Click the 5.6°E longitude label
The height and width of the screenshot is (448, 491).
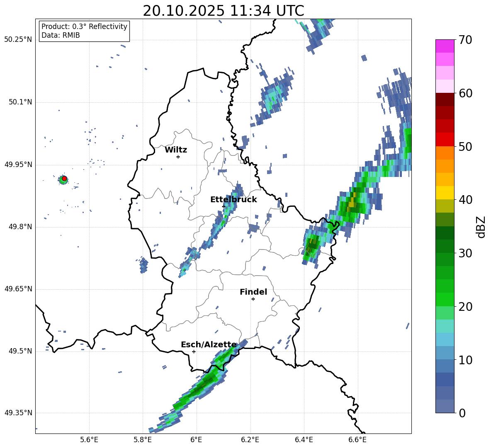click(x=89, y=440)
